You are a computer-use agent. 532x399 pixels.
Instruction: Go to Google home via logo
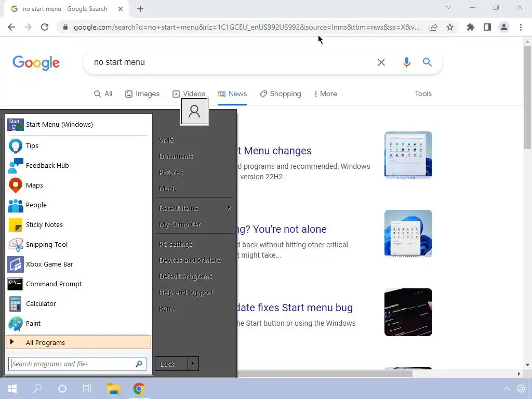[x=36, y=63]
